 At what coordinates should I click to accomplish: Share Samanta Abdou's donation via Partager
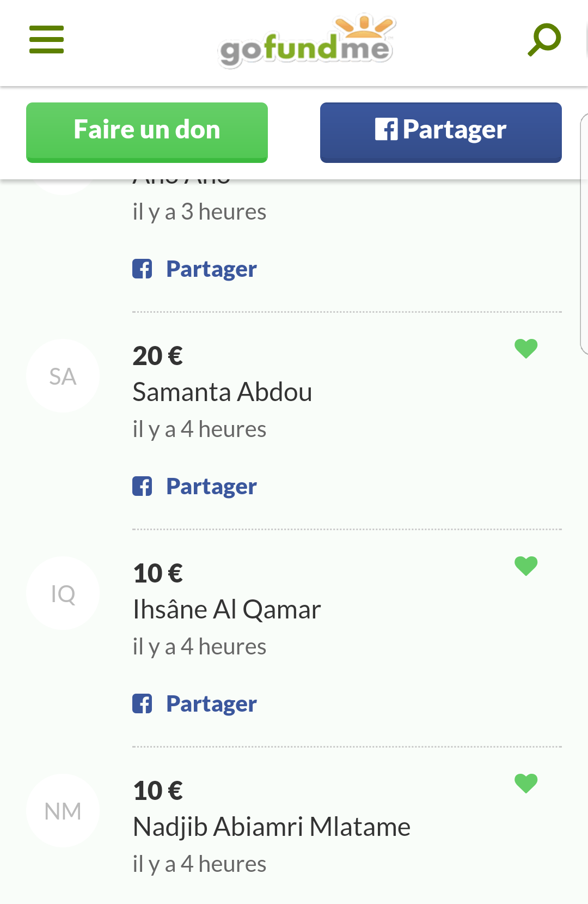coord(211,487)
